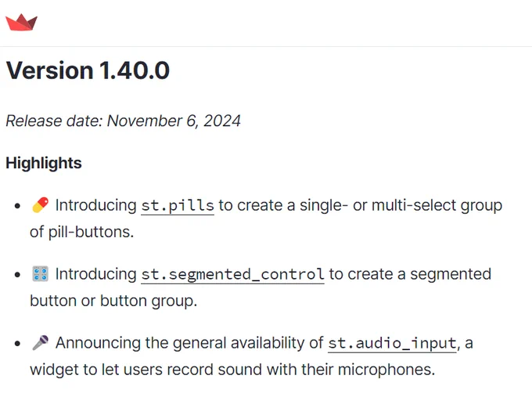Screen dimensions: 532x415
Task: Open the st.pills documentation link
Action: 178,206
